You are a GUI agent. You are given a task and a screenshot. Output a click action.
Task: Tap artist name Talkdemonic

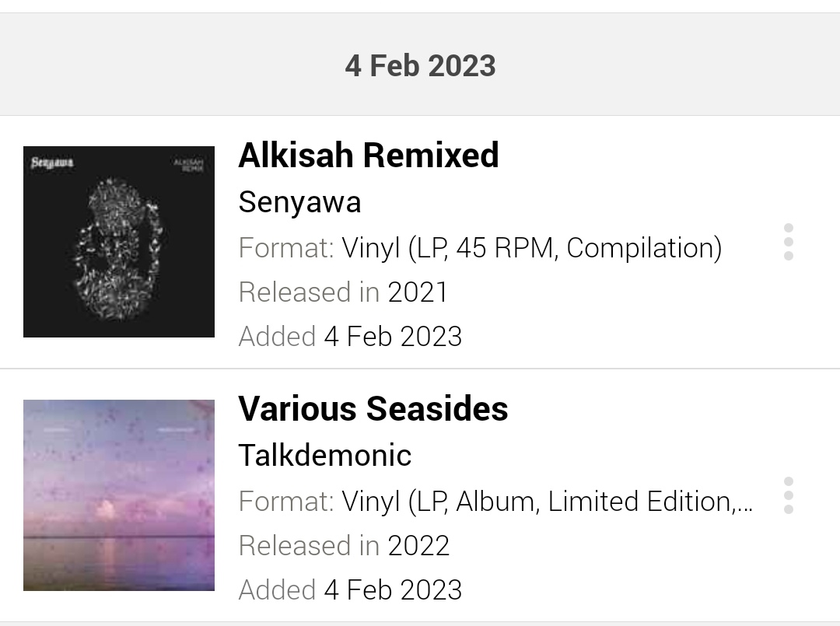324,455
